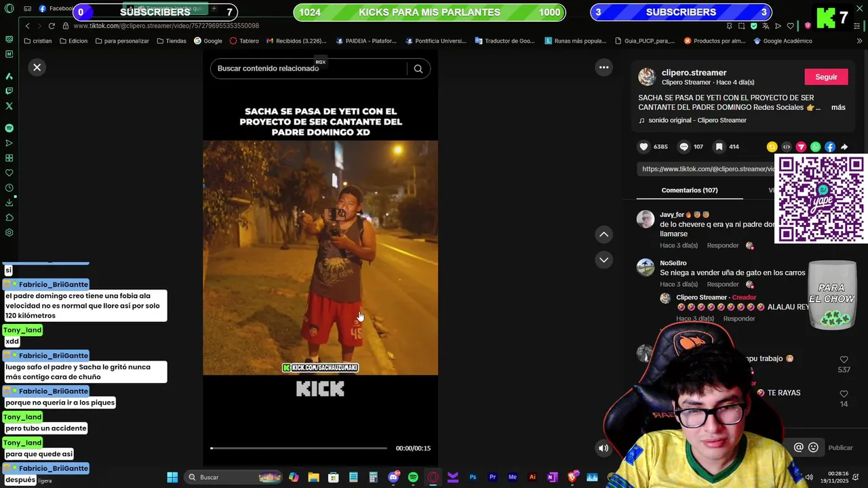Open the Twitch sidebar icon
Screen dimensions: 868x488
9,91
